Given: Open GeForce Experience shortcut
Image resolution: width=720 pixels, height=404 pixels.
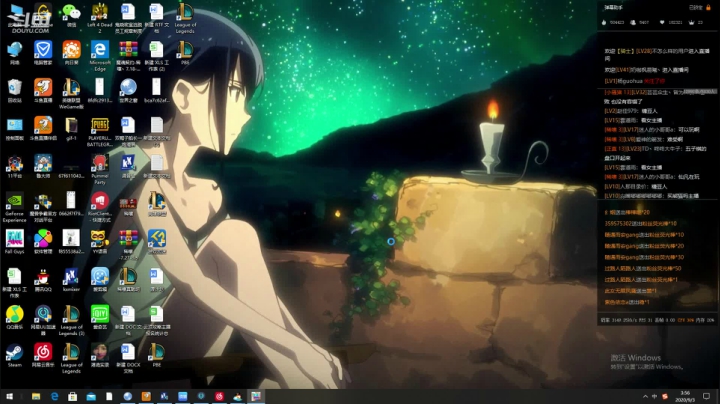Looking at the screenshot, I should (x=14, y=208).
